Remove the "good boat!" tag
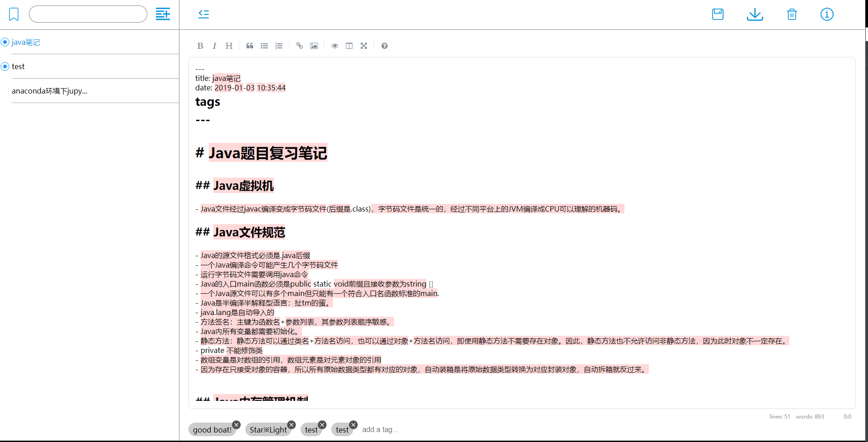 [236, 425]
